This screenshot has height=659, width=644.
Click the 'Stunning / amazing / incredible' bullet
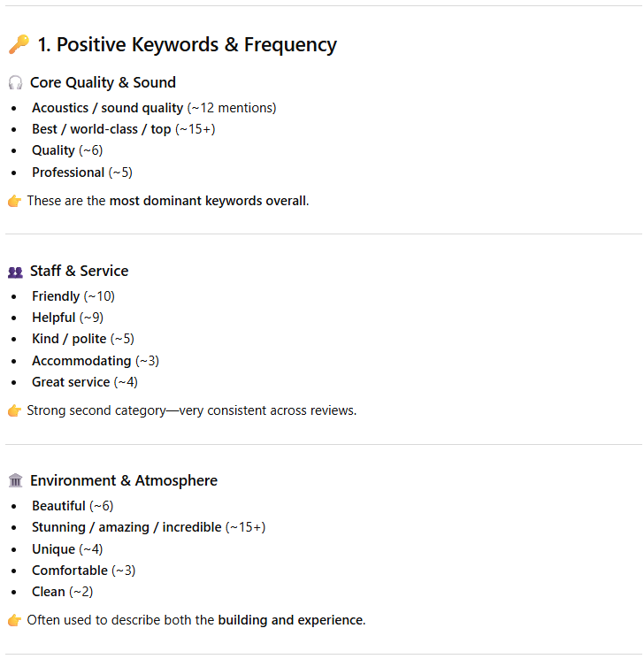(x=126, y=527)
